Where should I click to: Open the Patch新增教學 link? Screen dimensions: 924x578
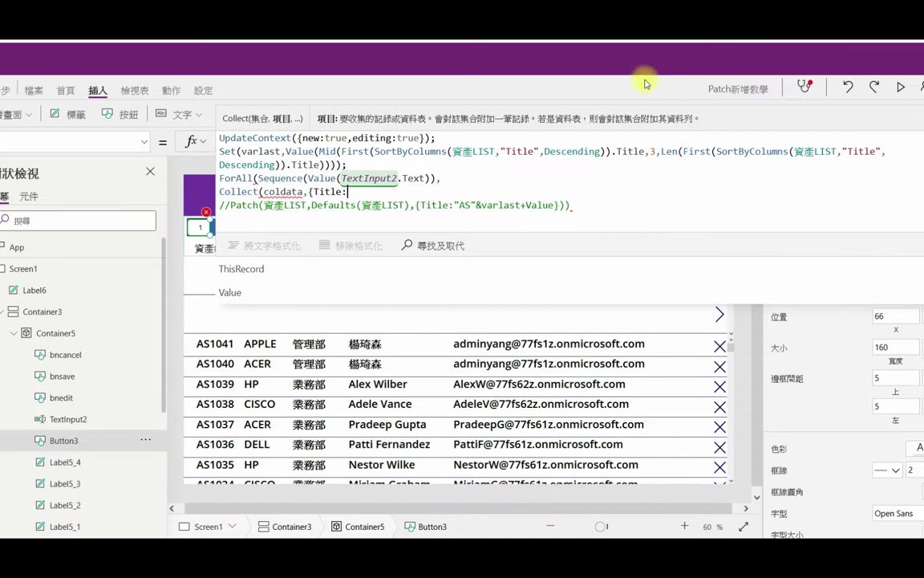tap(738, 89)
